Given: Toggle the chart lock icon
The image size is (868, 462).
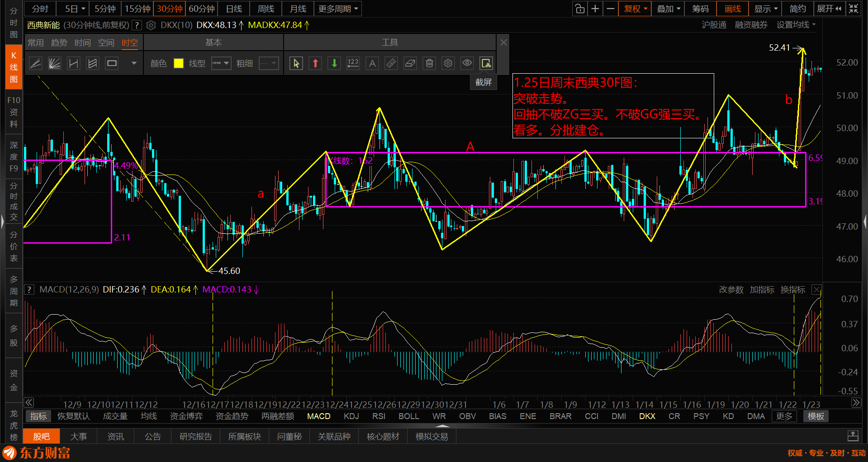Looking at the screenshot, I should point(579,9).
